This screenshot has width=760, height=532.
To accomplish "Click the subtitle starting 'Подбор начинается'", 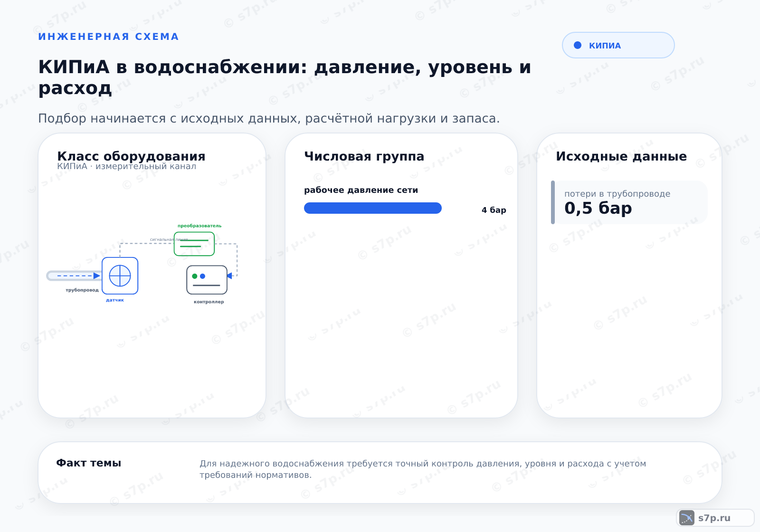I will coord(269,118).
